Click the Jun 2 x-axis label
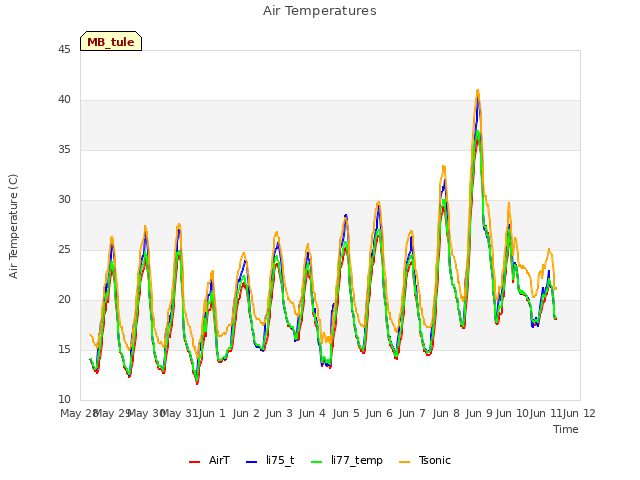The height and width of the screenshot is (480, 640). [246, 413]
